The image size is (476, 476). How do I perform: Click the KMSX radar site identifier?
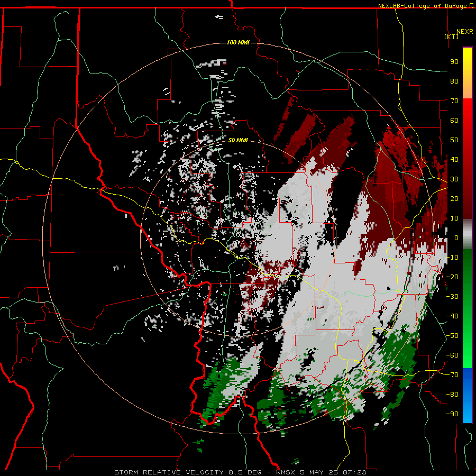click(x=287, y=472)
